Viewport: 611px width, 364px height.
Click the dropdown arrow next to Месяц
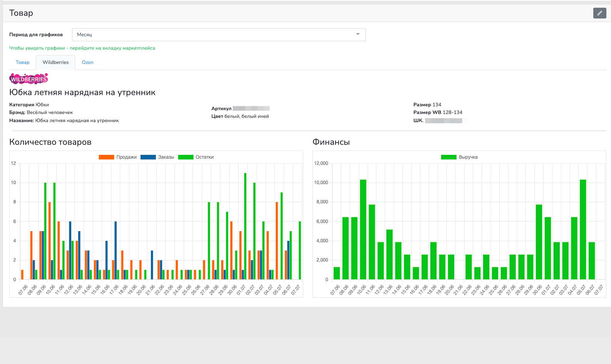click(358, 35)
